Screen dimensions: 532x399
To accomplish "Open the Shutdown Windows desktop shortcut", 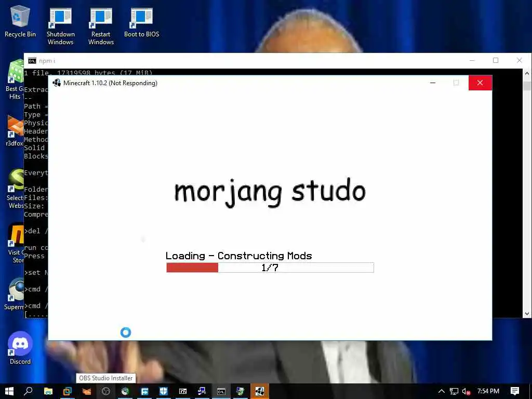I will click(x=60, y=25).
